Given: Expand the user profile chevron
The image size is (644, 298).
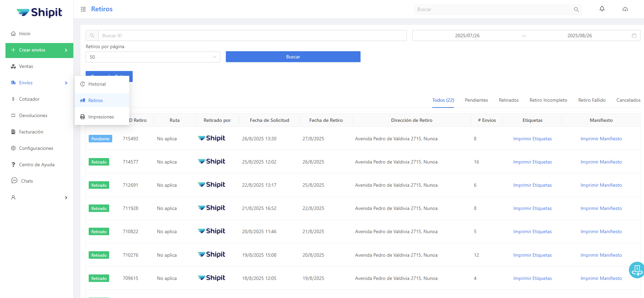Looking at the screenshot, I should coord(66,198).
